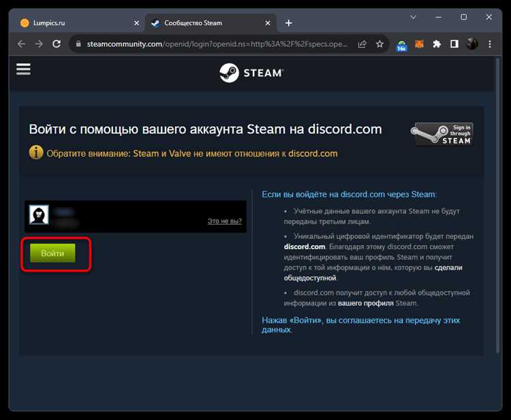The height and width of the screenshot is (420, 511).
Task: Click the bold 'сделали общедоступной' text
Action: coord(373,273)
